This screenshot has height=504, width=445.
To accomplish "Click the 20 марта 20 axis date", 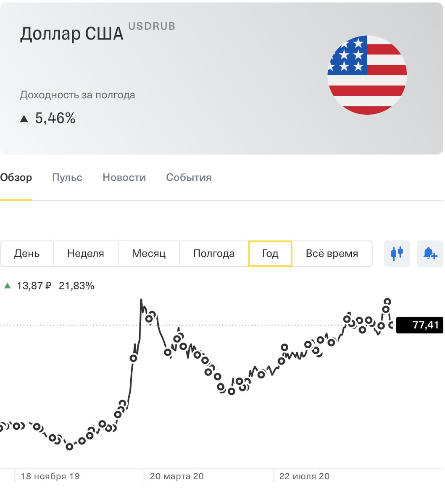I will [176, 476].
